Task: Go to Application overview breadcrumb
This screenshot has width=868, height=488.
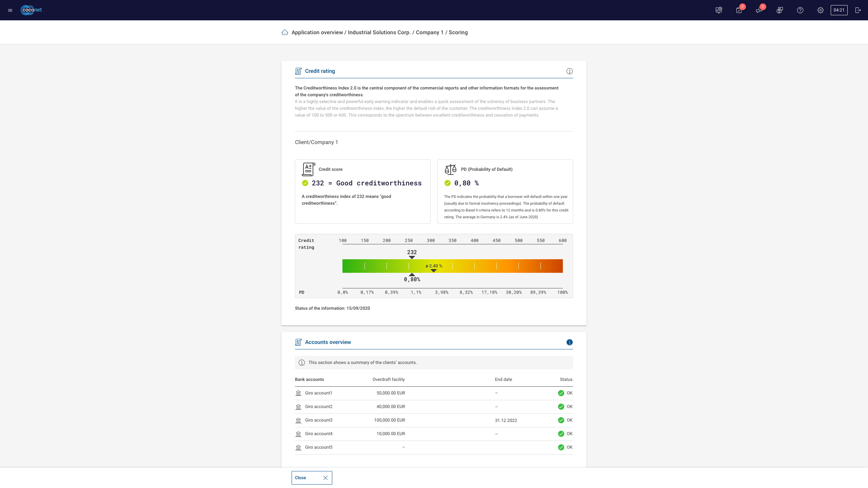Action: tap(317, 33)
